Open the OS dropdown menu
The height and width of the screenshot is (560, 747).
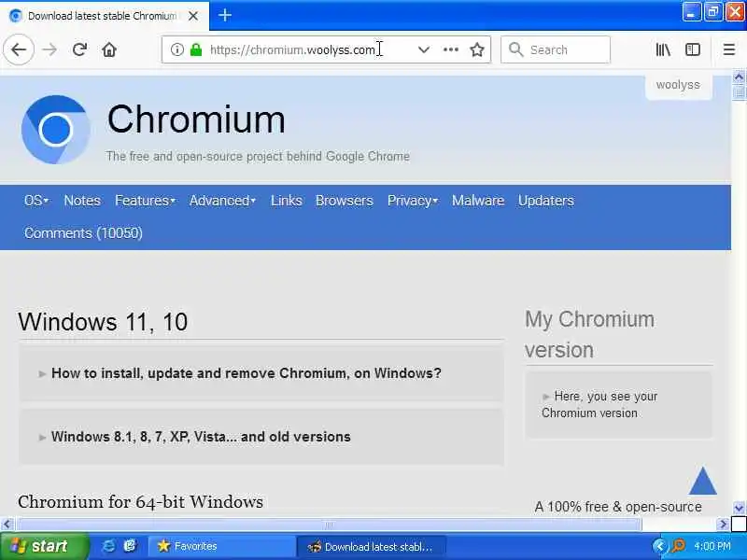pos(36,201)
